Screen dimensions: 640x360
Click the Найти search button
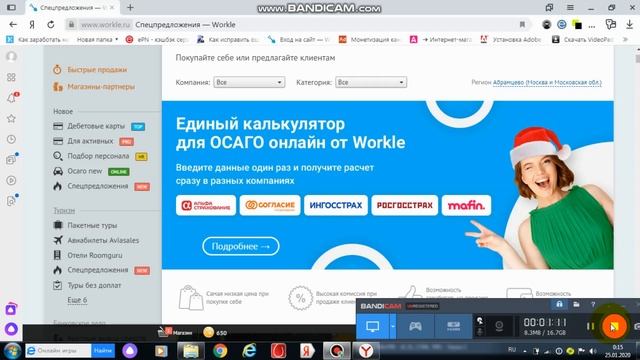click(x=103, y=351)
